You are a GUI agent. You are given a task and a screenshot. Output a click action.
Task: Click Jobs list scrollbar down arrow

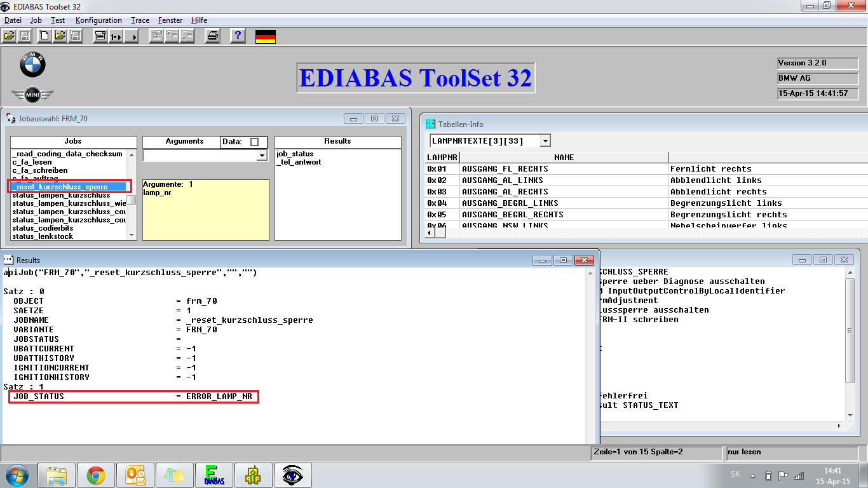(x=132, y=235)
